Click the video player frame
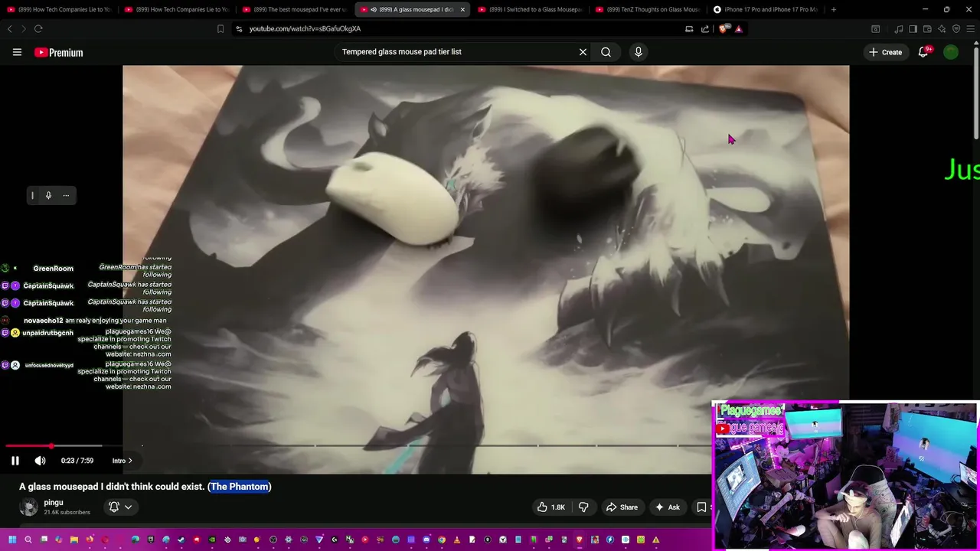 click(x=485, y=269)
